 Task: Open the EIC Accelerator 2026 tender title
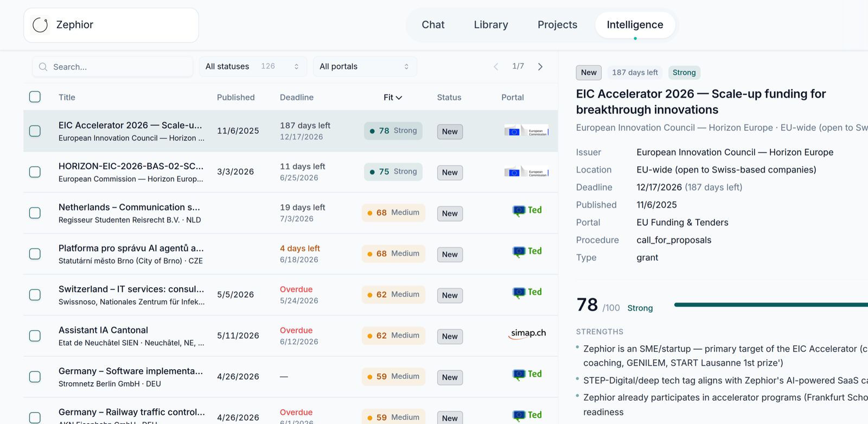click(x=130, y=125)
